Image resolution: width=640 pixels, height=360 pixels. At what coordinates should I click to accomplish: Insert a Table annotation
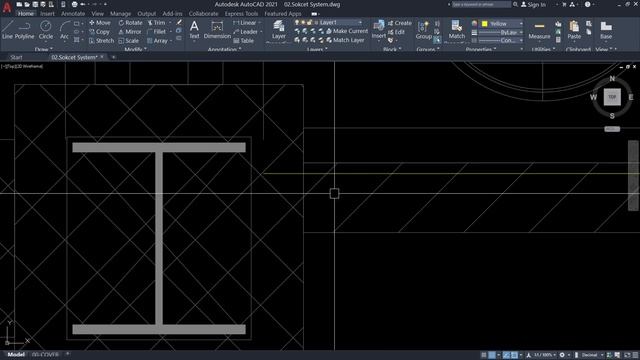[x=244, y=41]
